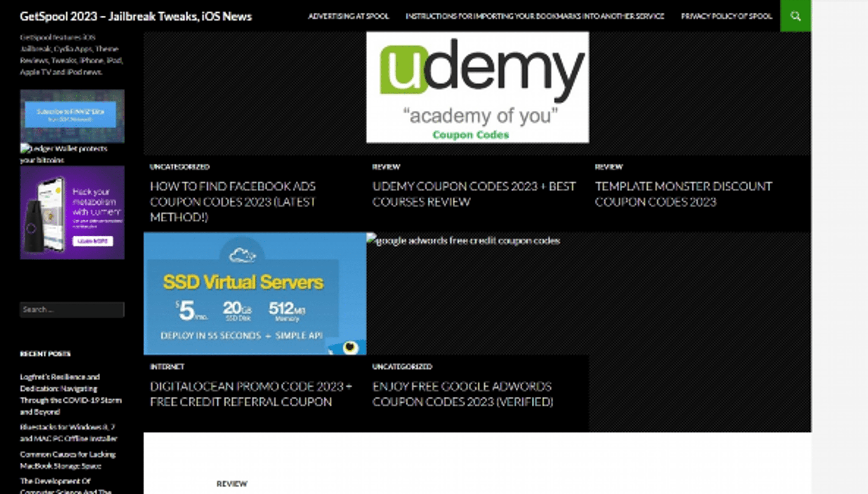
Task: Focus the sidebar Search input field
Action: [x=72, y=309]
